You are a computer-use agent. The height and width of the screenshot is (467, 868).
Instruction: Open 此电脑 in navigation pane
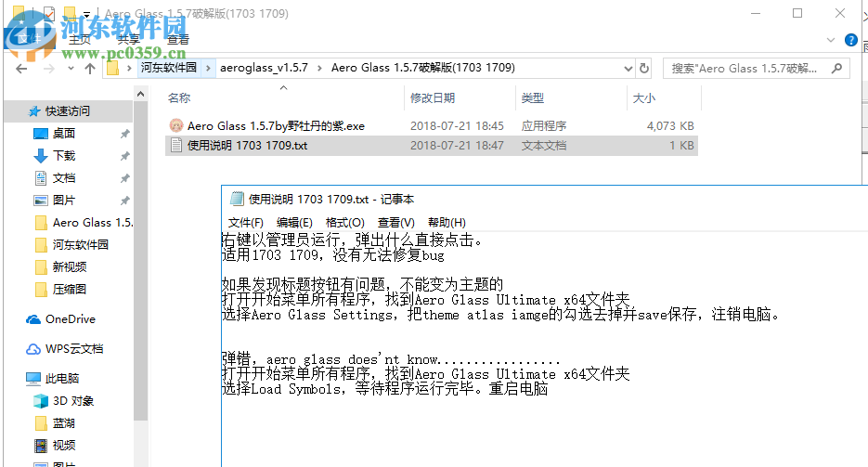point(62,379)
